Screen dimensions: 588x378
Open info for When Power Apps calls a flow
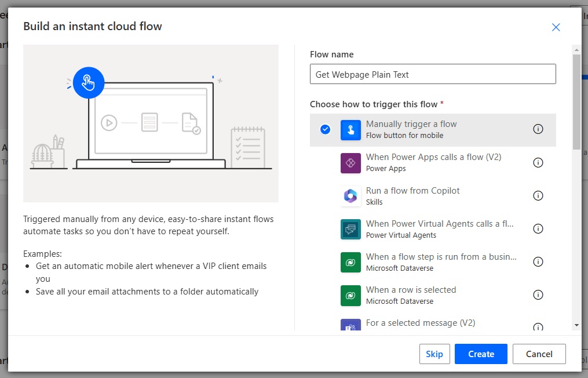(x=538, y=162)
